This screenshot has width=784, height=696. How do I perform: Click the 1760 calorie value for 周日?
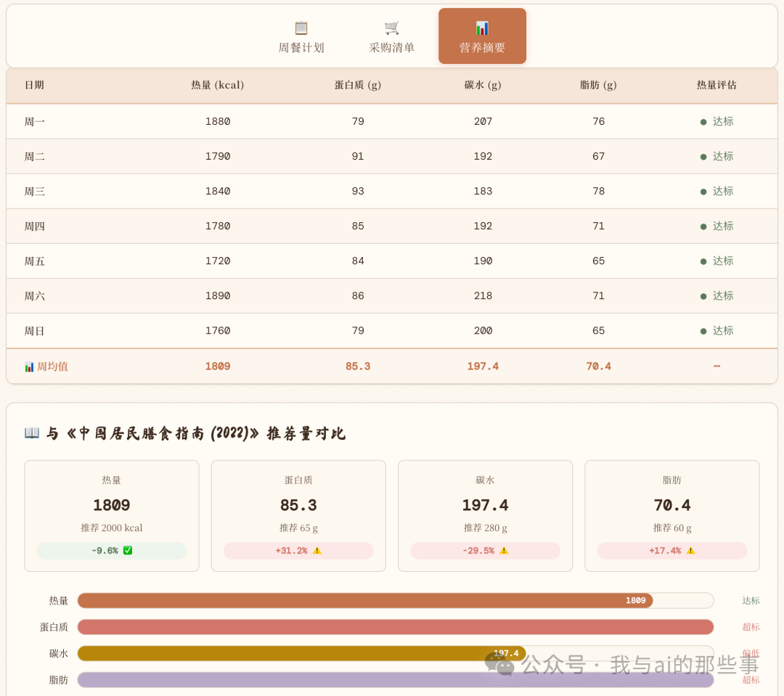pyautogui.click(x=218, y=331)
